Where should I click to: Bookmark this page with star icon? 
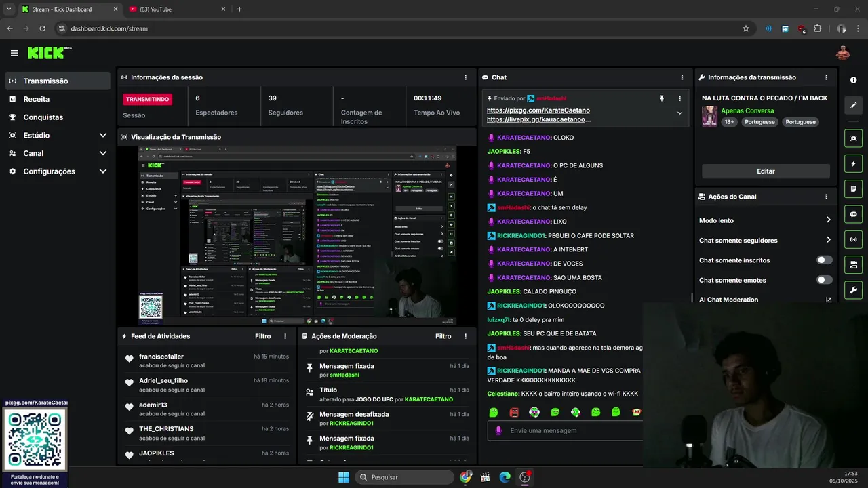tap(746, 28)
